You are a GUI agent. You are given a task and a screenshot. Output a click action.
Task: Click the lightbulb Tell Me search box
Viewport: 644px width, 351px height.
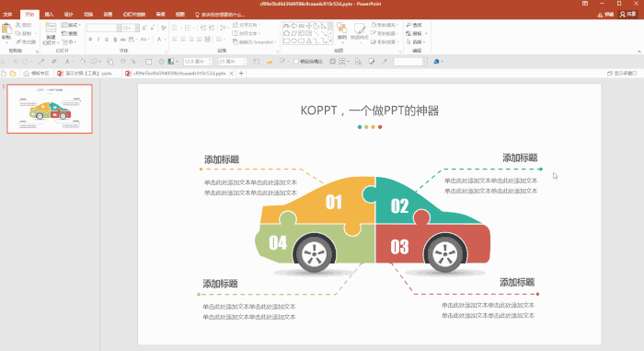(220, 15)
